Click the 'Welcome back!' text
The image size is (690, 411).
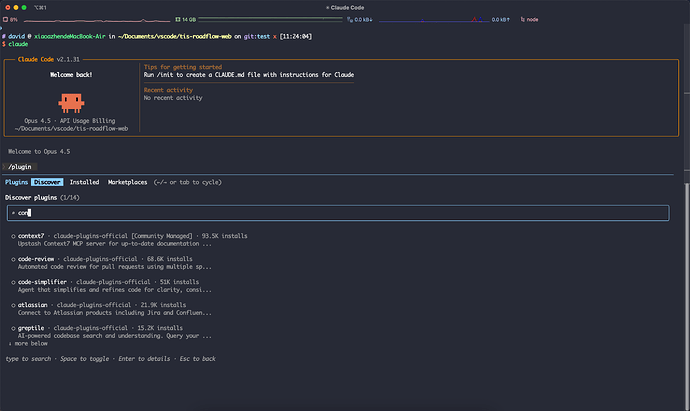(71, 75)
